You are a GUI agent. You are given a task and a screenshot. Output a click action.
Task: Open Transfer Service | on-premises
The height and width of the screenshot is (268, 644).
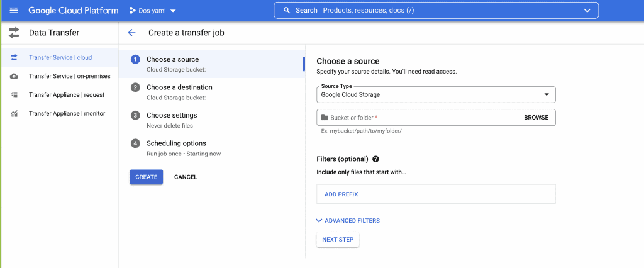[x=59, y=76]
